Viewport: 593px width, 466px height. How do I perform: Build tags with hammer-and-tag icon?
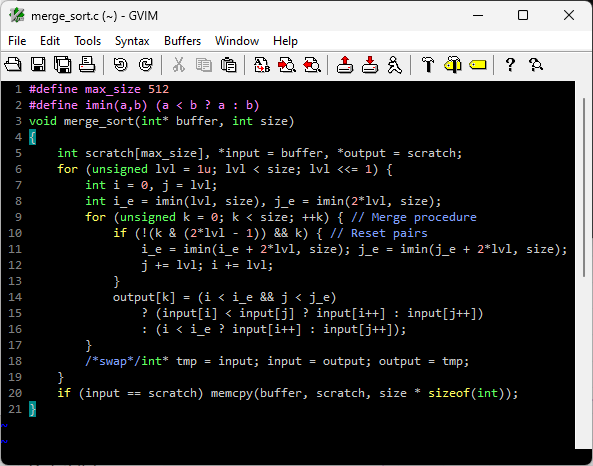(453, 64)
